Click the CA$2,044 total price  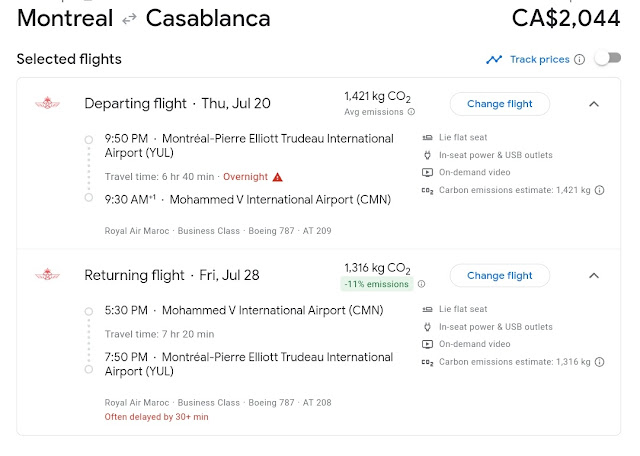[566, 18]
